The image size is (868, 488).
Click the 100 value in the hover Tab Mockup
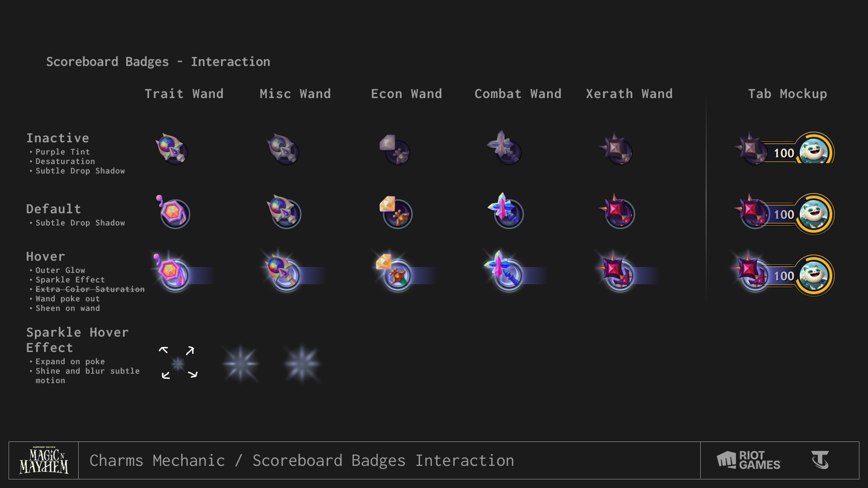coord(784,276)
